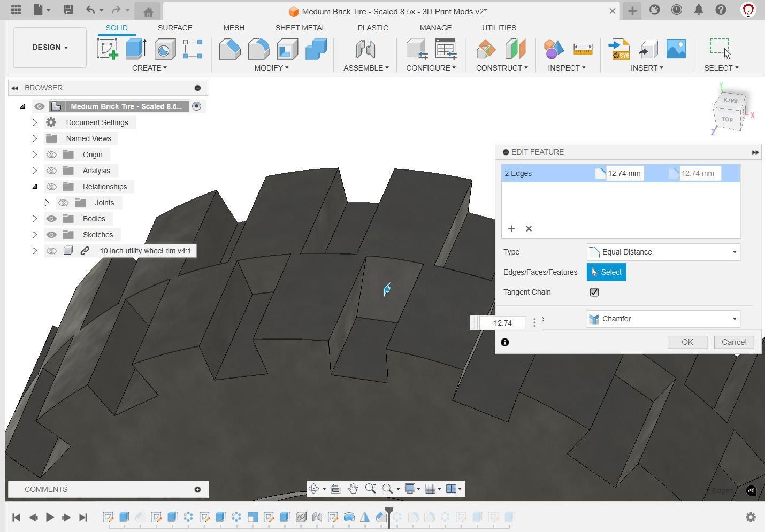Switch to the SURFACE tab

(x=175, y=28)
